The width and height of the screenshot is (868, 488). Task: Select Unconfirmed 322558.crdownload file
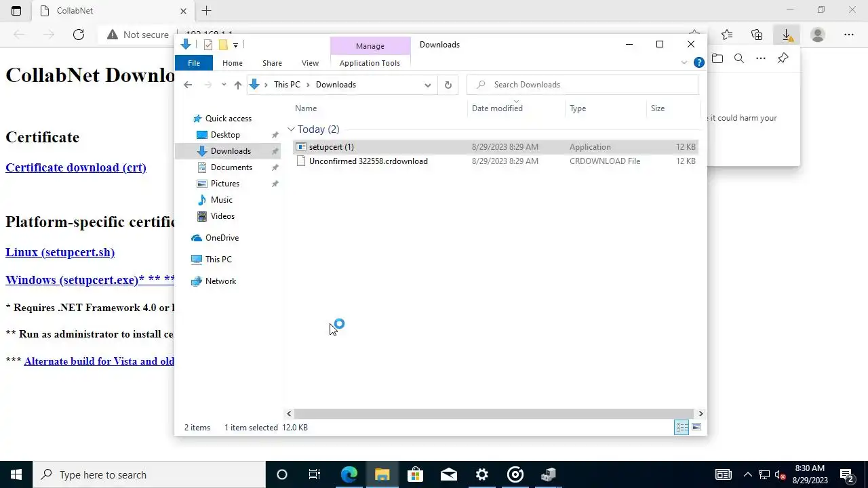[x=496, y=161]
